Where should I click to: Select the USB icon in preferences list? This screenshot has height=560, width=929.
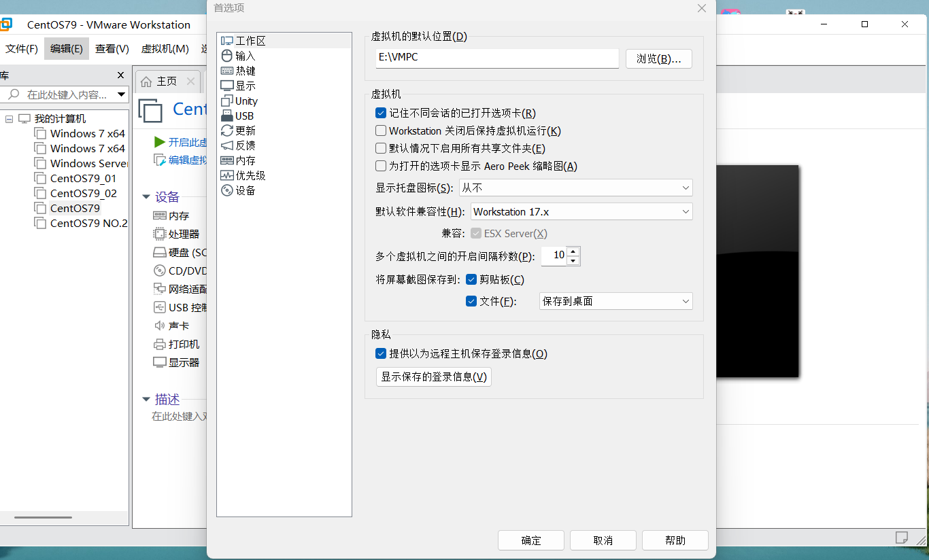pos(227,116)
